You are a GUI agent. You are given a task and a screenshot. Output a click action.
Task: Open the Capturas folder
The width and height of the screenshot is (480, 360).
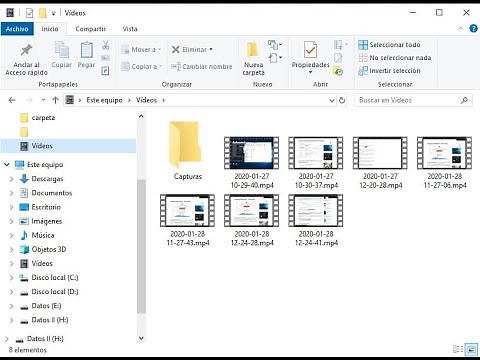coord(187,151)
